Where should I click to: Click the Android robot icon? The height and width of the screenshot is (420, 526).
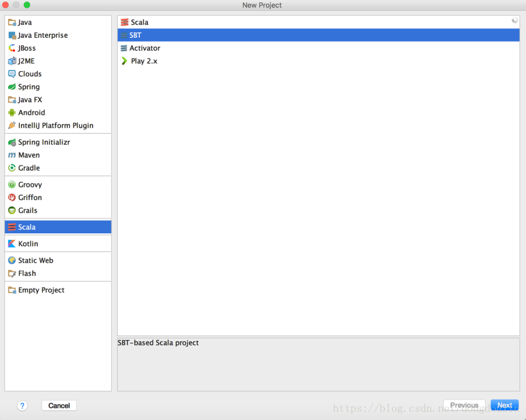coord(12,113)
